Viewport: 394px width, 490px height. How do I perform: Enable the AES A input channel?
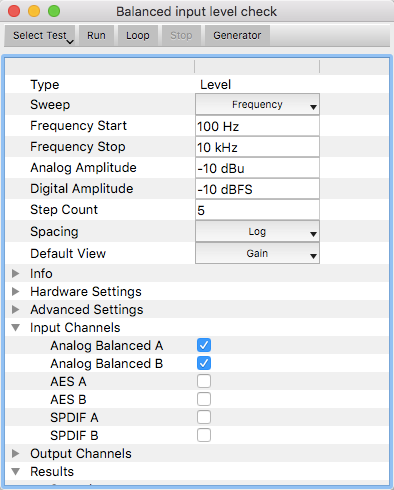tap(204, 381)
